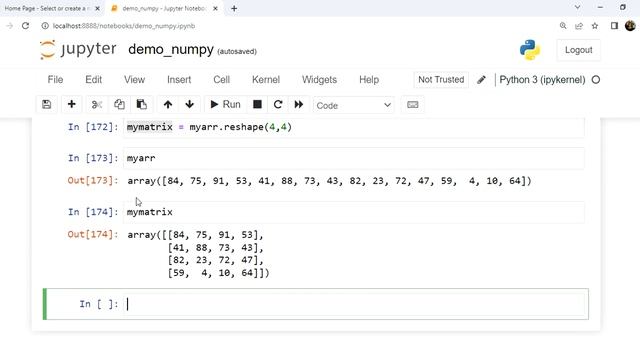Interrupt the kernel with stop icon

257,104
